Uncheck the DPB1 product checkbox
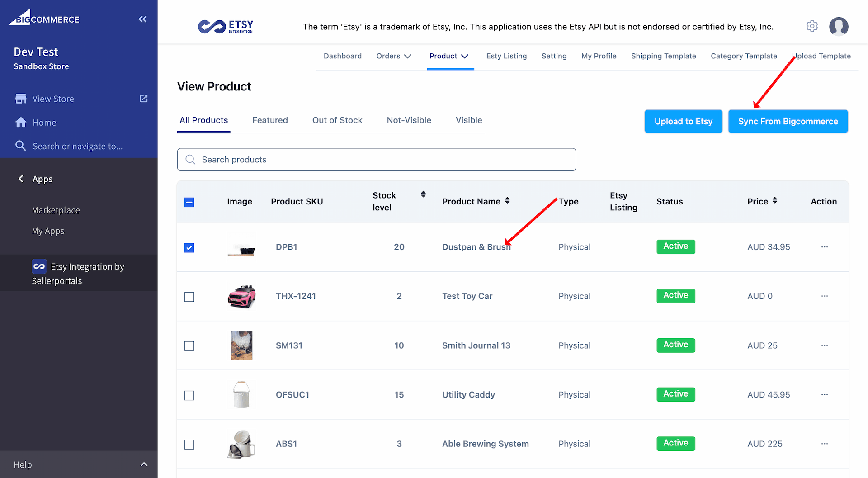The height and width of the screenshot is (478, 868). click(189, 248)
